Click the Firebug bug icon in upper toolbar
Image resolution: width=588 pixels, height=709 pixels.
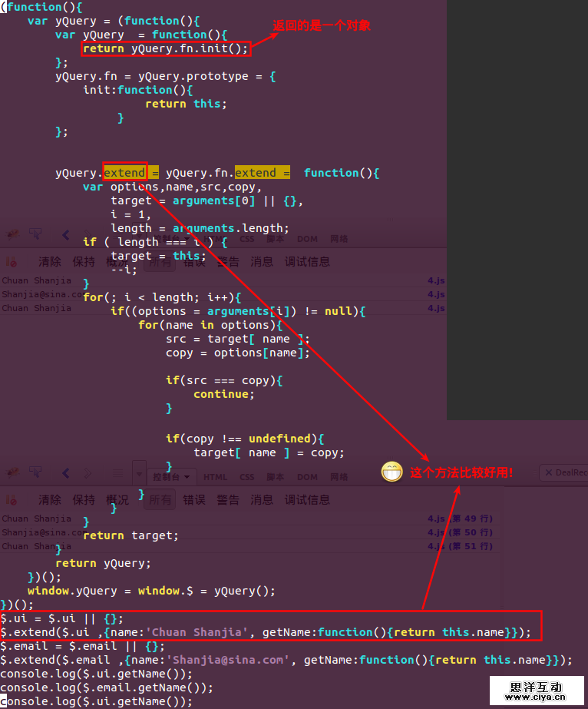tap(12, 234)
